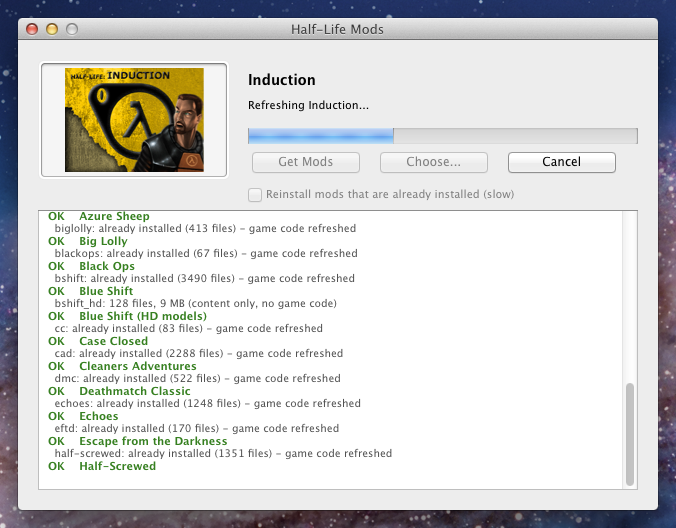The image size is (676, 528).
Task: Click the 'echoes: already installed (1248 files)' line
Action: 207,403
